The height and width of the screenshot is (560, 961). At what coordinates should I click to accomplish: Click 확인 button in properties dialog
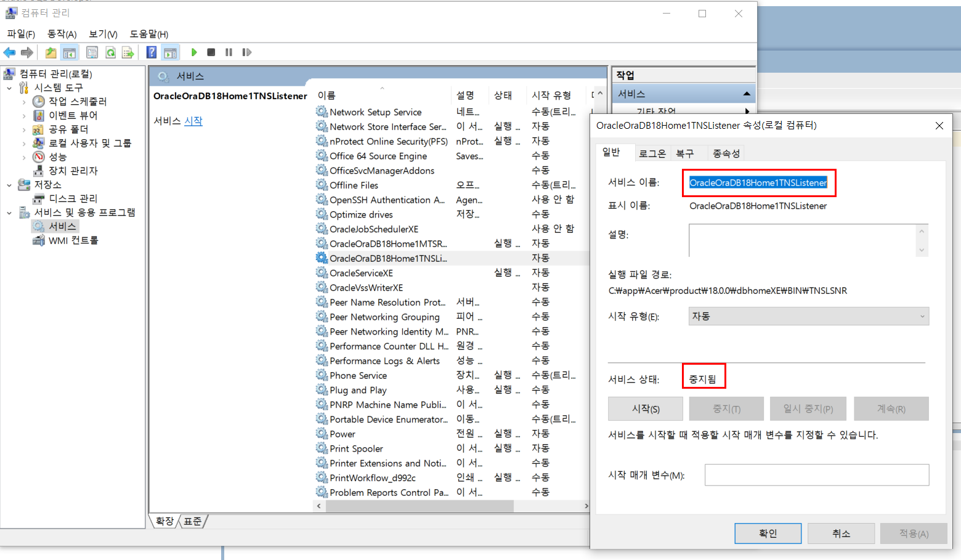[768, 534]
